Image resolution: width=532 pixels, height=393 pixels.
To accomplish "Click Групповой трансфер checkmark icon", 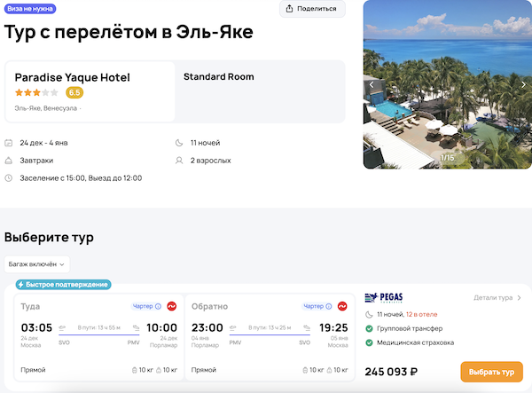I will point(369,327).
